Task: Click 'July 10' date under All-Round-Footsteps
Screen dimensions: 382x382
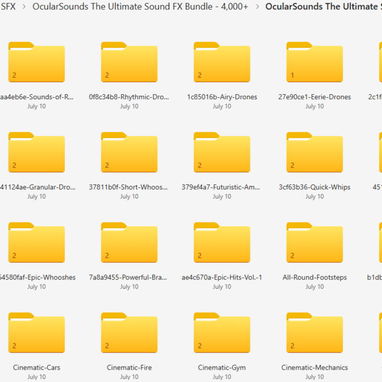Action: coord(315,287)
